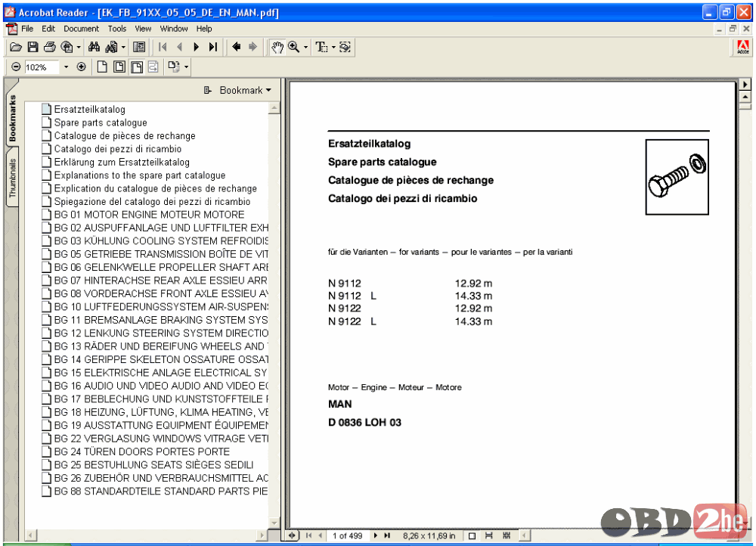Select the Graphics Select tool
Screen dimensions: 756x546
345,47
